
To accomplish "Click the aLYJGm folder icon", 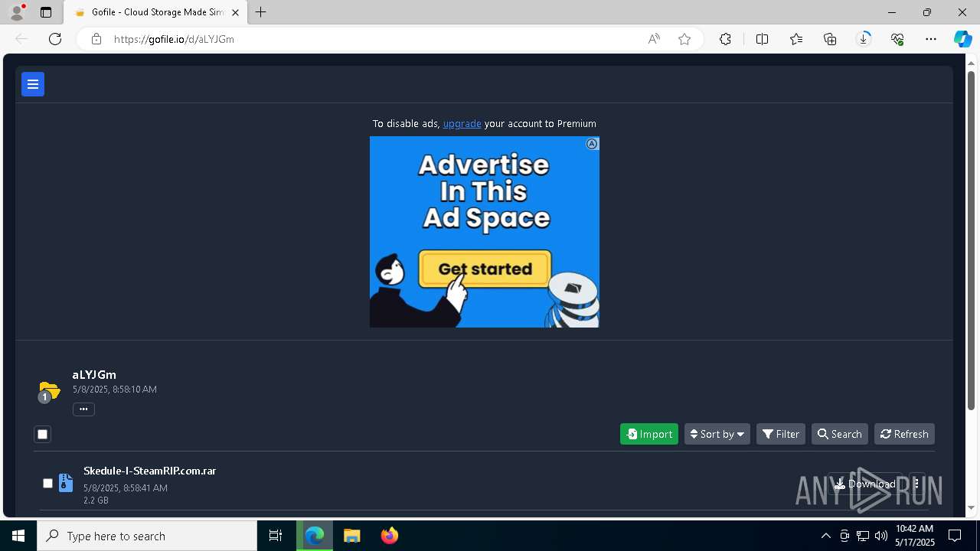I will [x=48, y=391].
